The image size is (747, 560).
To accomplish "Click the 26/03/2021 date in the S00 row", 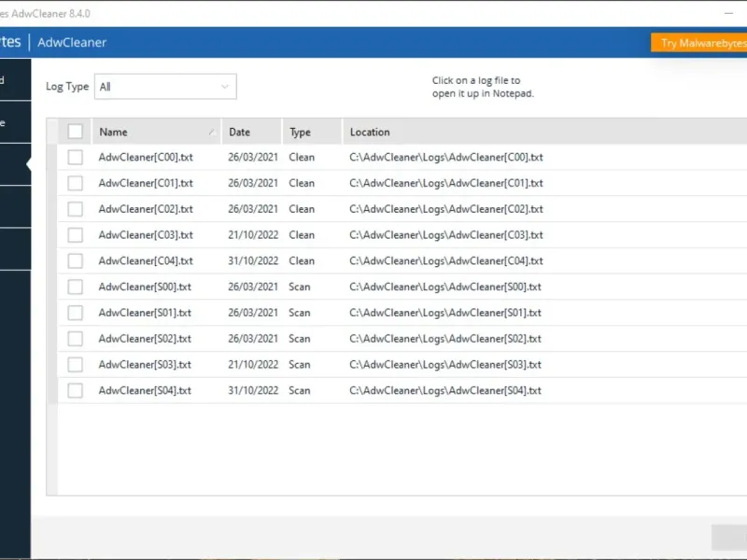I will (253, 287).
